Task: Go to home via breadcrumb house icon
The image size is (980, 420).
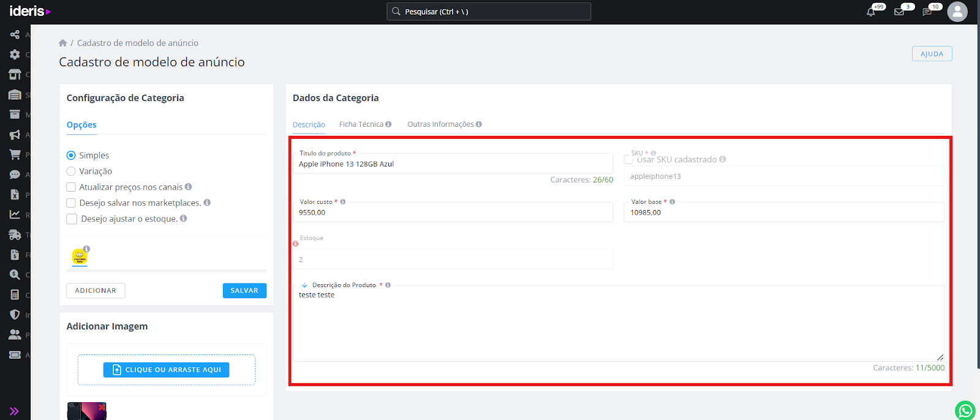Action: (62, 43)
